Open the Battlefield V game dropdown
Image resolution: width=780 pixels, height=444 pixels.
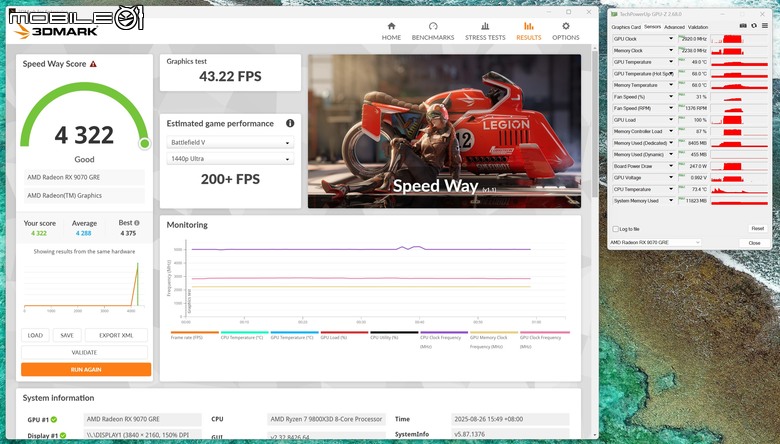230,143
